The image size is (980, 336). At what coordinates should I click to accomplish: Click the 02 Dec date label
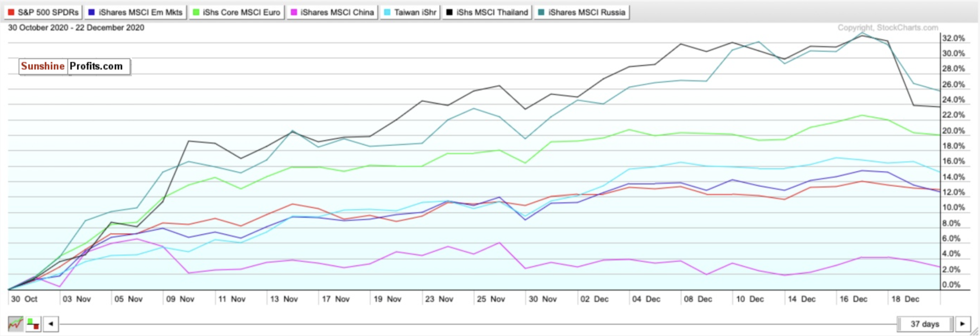point(594,299)
